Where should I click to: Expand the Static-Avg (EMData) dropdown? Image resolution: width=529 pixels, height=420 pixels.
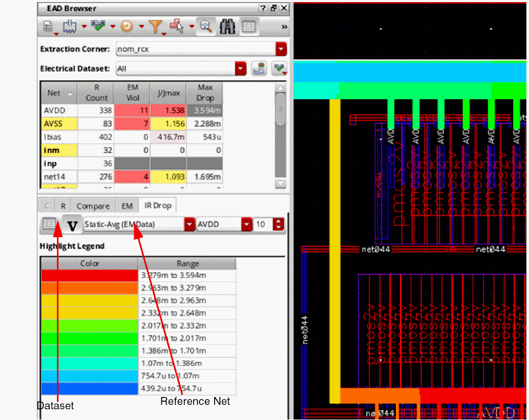[x=189, y=225]
